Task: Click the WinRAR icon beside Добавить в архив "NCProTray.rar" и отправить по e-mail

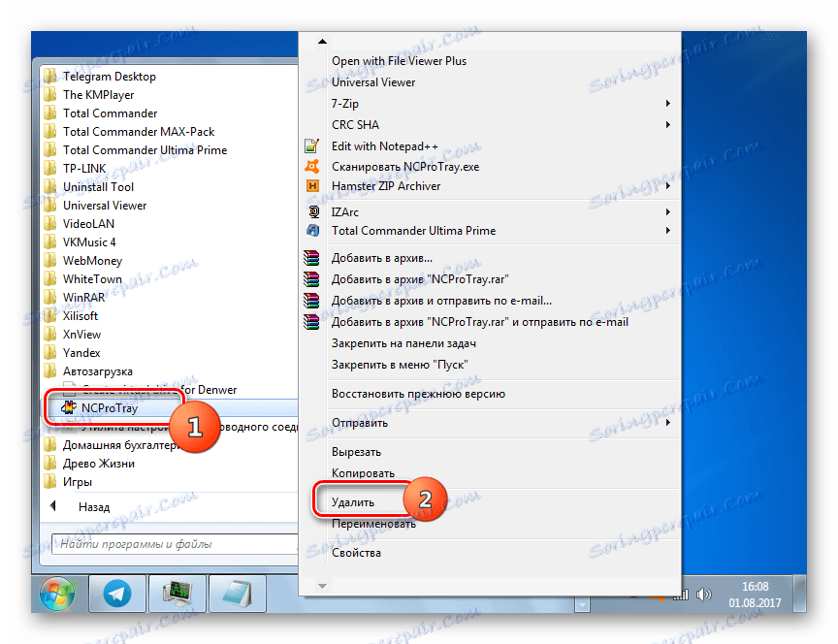Action: coord(311,322)
